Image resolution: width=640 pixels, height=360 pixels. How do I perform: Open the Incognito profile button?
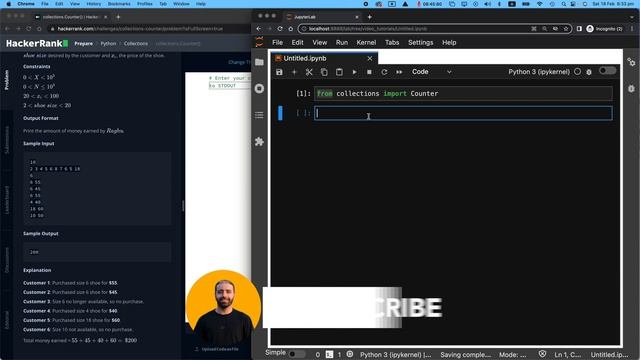point(605,29)
